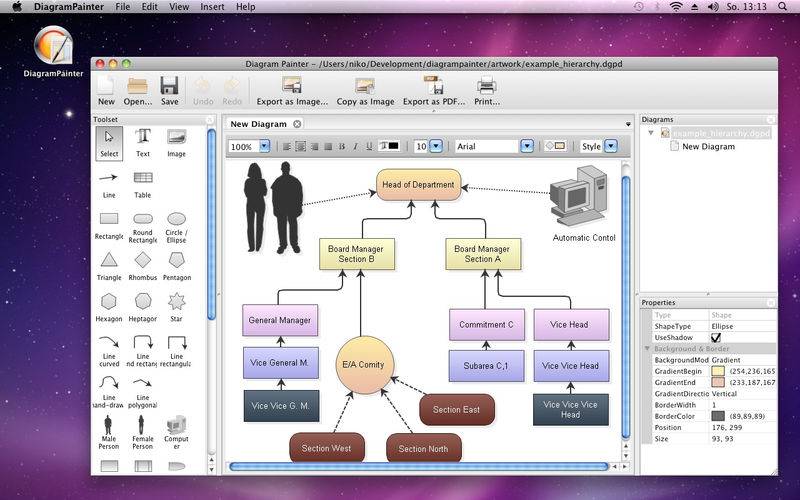The width and height of the screenshot is (800, 500).
Task: Click Export as Image toolbar button
Action: point(292,91)
